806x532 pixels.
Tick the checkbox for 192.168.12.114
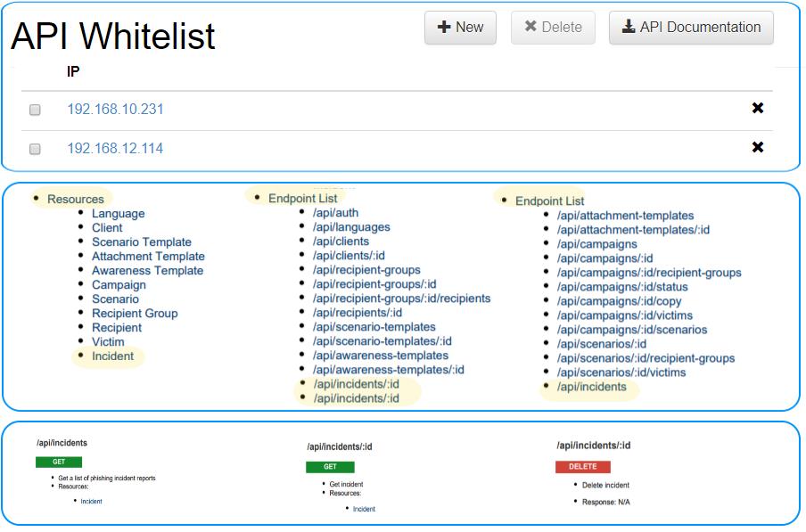click(35, 149)
